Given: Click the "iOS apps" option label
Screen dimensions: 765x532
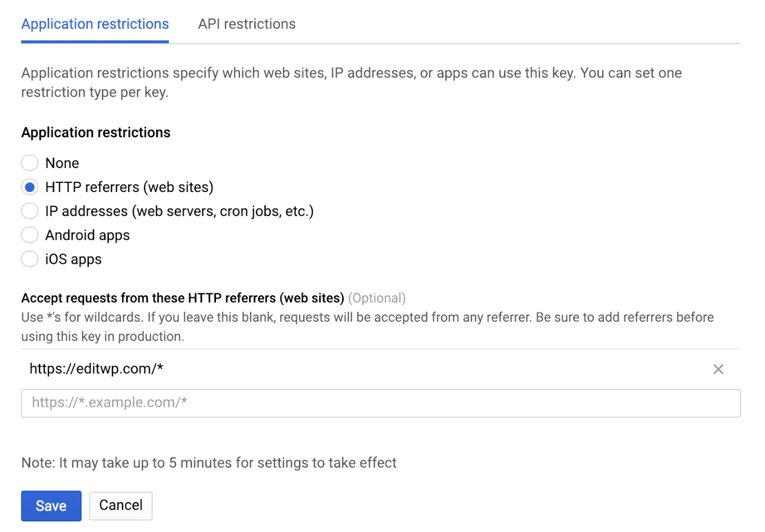Looking at the screenshot, I should click(73, 259).
